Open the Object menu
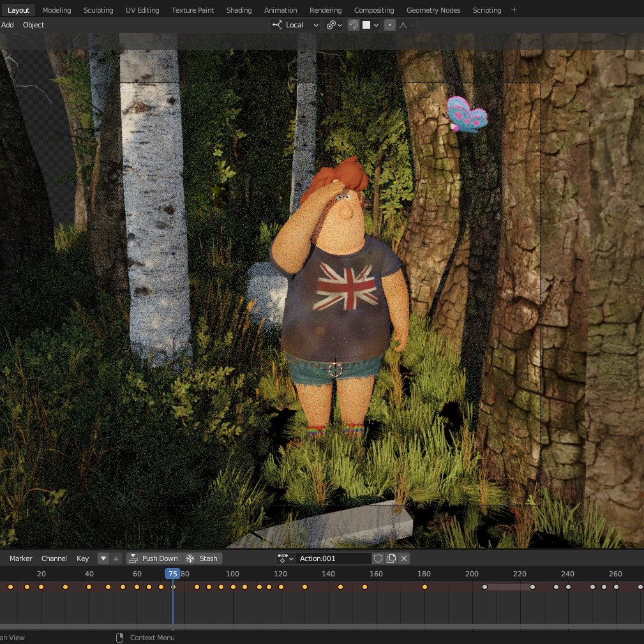Image resolution: width=644 pixels, height=644 pixels. point(33,25)
